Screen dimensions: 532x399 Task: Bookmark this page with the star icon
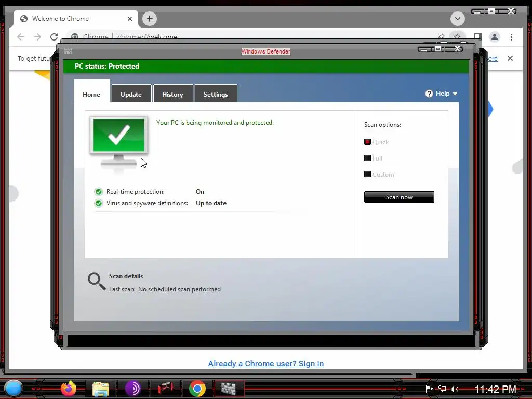point(457,36)
